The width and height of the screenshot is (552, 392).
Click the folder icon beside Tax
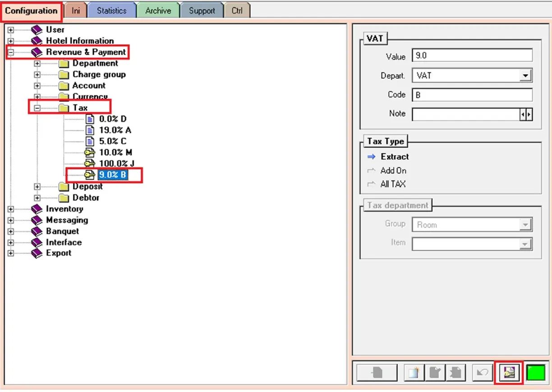(64, 108)
